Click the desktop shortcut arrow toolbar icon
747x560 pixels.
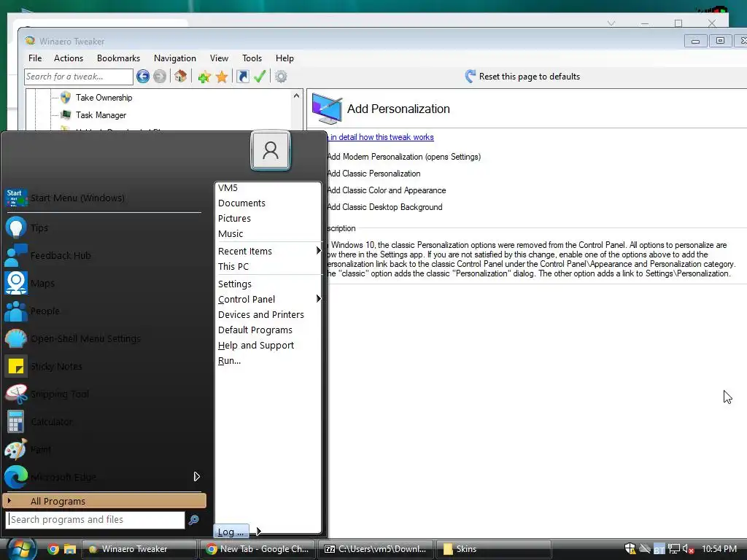tap(242, 76)
